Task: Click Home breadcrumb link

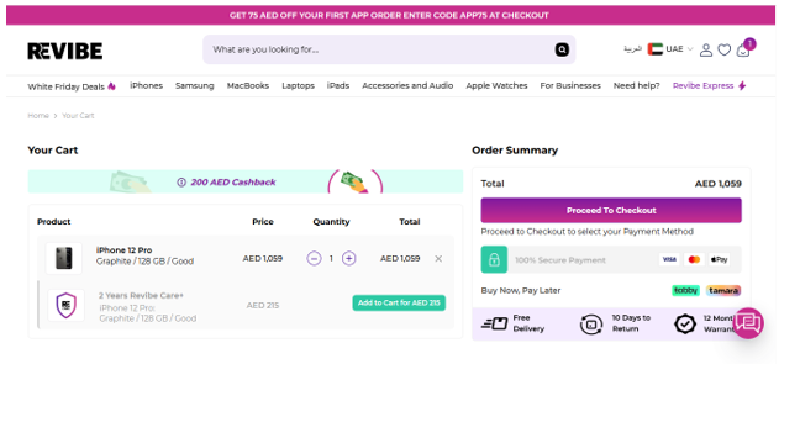Action: [38, 116]
